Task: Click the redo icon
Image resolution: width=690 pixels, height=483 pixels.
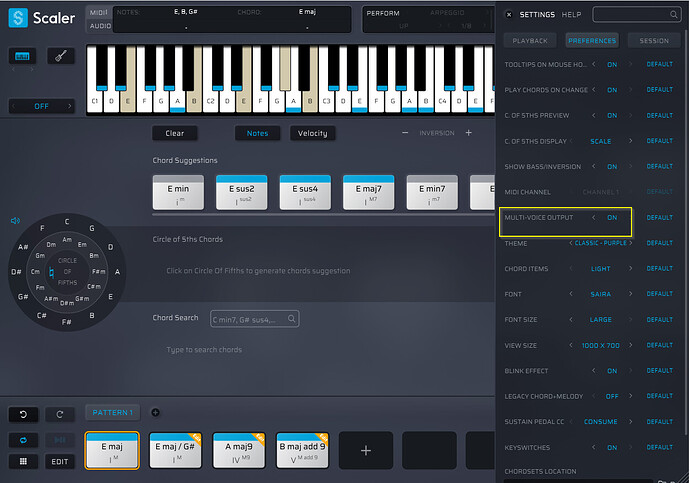Action: [x=60, y=414]
